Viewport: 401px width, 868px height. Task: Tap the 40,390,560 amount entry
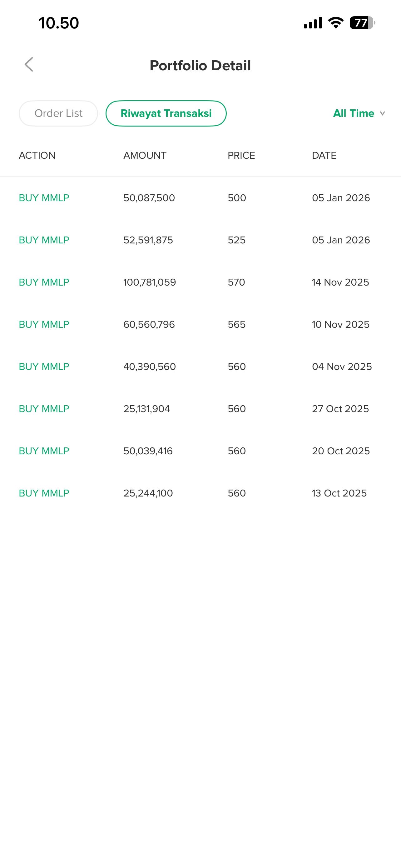(x=150, y=366)
